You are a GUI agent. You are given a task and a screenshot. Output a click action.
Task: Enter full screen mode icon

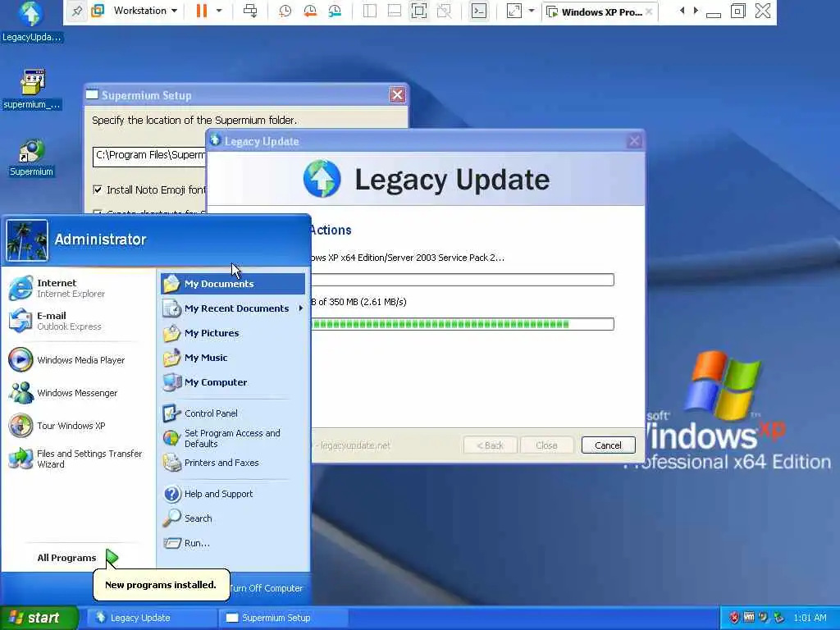point(419,11)
